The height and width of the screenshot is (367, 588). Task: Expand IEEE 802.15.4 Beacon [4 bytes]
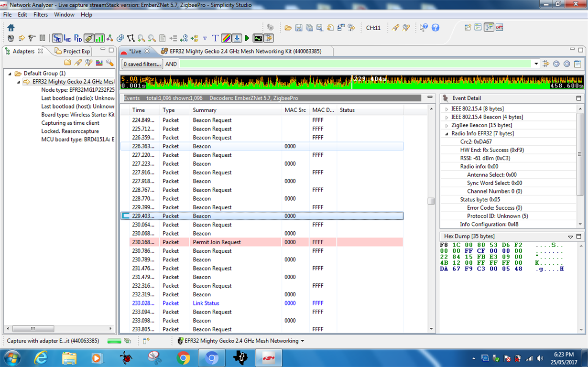[x=447, y=117]
